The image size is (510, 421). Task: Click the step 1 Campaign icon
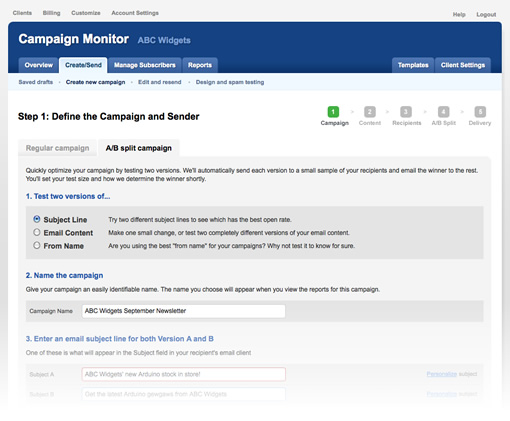tap(333, 112)
